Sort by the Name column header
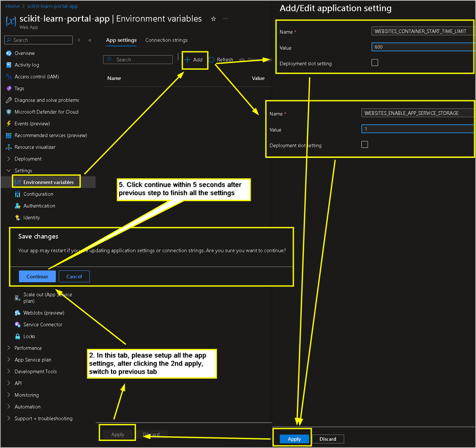Screen dimensions: 476x448 point(114,78)
